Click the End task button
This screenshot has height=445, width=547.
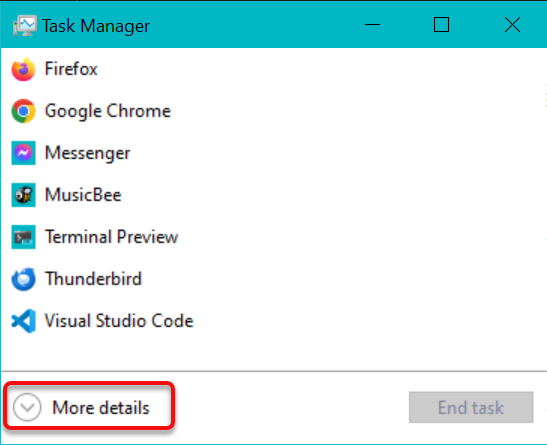(471, 407)
